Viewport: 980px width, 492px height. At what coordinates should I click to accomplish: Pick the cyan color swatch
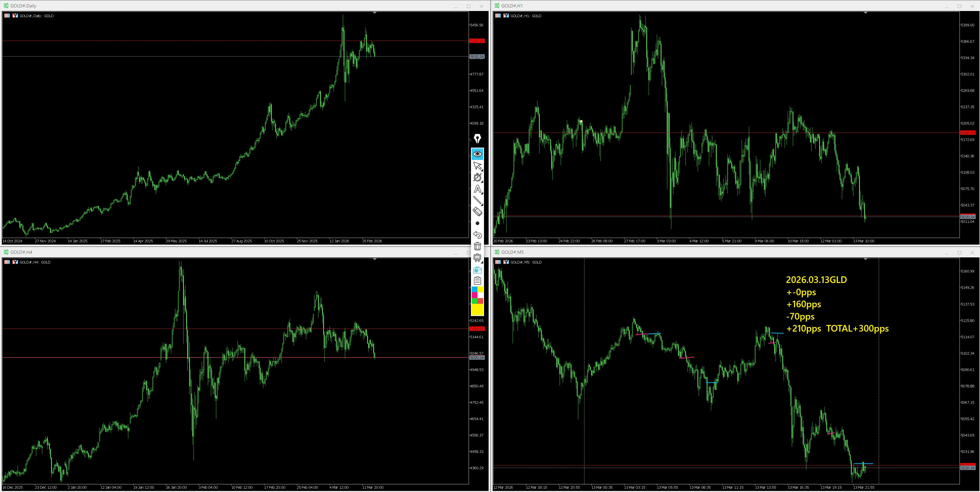(474, 289)
